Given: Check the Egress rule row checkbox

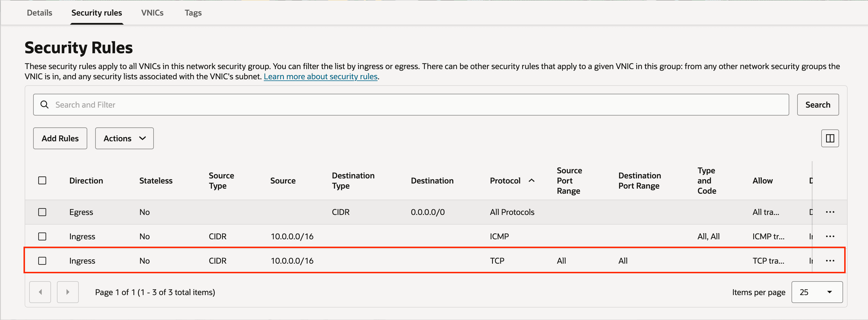Looking at the screenshot, I should (x=42, y=212).
